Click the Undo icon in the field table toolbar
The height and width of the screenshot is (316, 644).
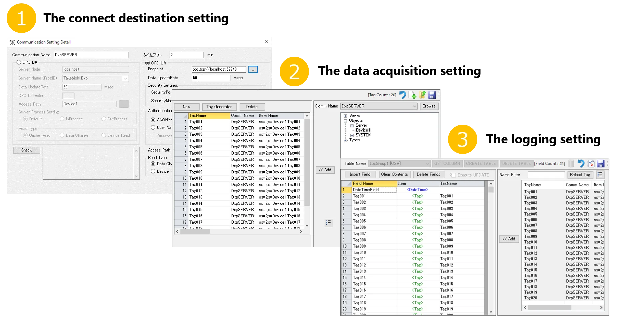pos(581,163)
